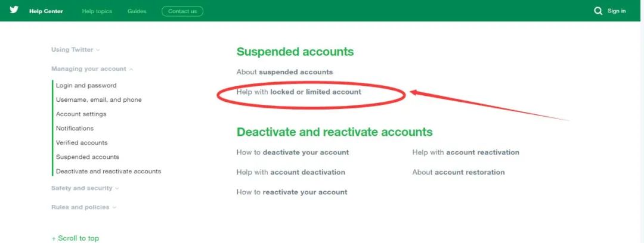Select Username, email, and phone

pyautogui.click(x=99, y=100)
